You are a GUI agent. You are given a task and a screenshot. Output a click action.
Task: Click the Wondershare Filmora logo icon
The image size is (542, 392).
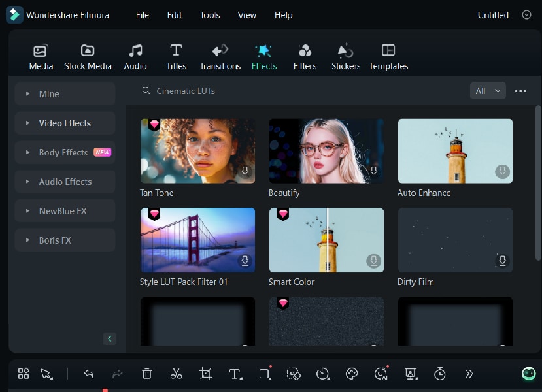click(14, 14)
